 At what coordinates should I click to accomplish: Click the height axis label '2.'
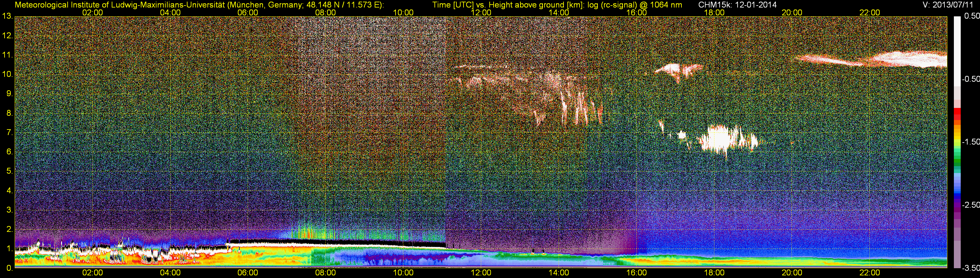coord(9,229)
